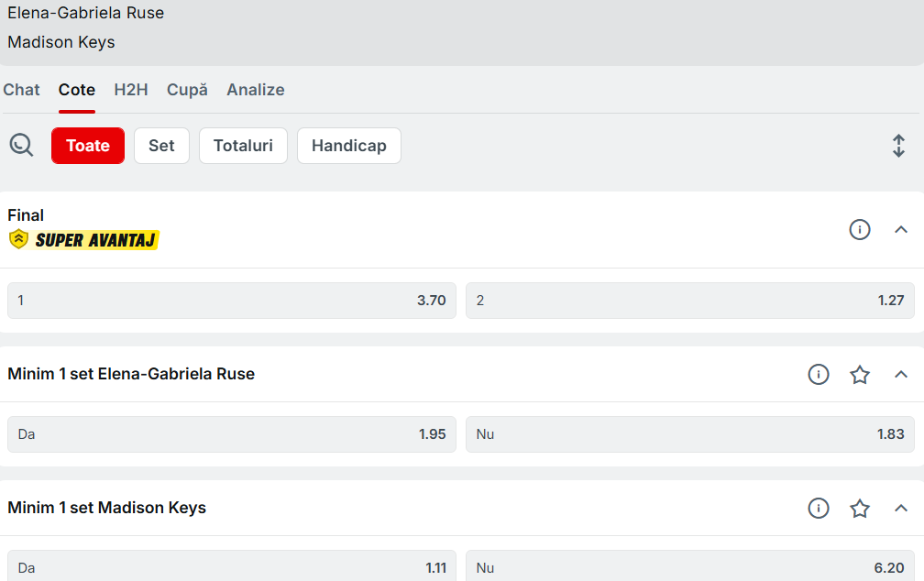The height and width of the screenshot is (581, 924).
Task: Favorite the Minim 1 set Elena-Gabriela Ruse market
Action: 859,374
